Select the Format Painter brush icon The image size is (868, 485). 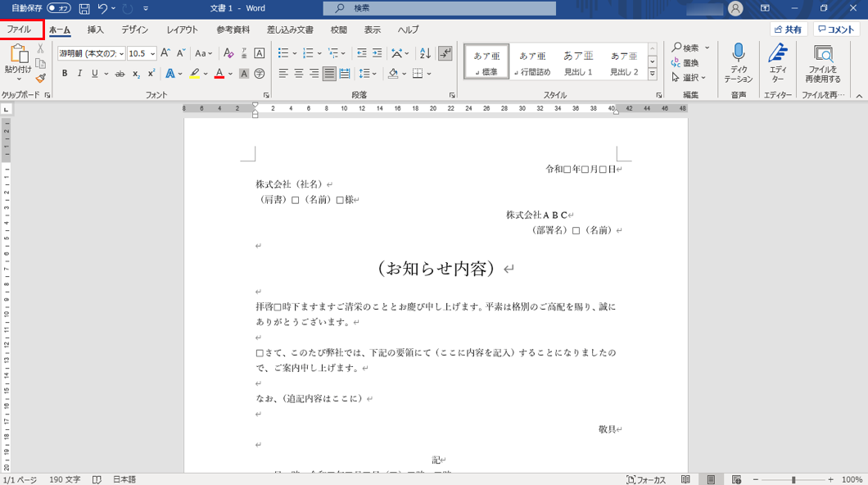[x=40, y=78]
